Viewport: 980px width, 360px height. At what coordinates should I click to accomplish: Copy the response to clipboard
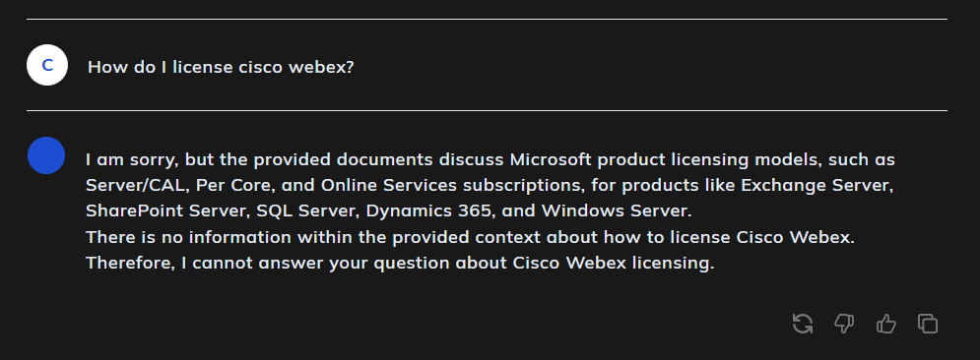[x=928, y=324]
